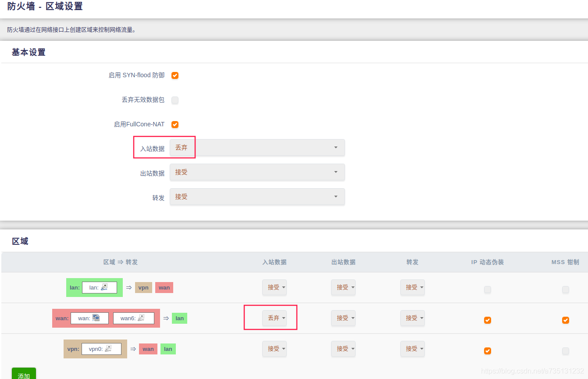Viewport: 588px width, 379px height.
Task: Click the wan6 interface icon
Action: click(x=141, y=318)
